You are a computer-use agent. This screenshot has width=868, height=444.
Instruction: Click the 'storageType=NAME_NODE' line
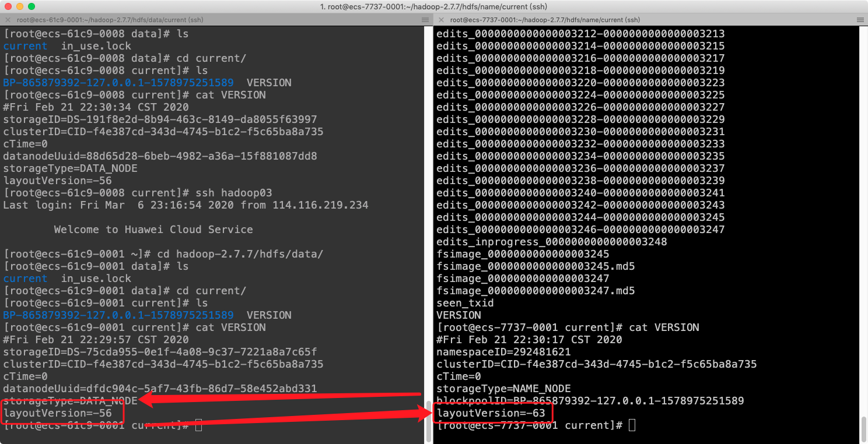(503, 389)
